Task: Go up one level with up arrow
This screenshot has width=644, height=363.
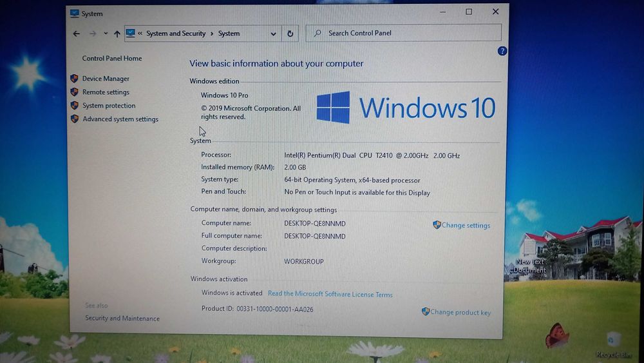Action: click(117, 34)
